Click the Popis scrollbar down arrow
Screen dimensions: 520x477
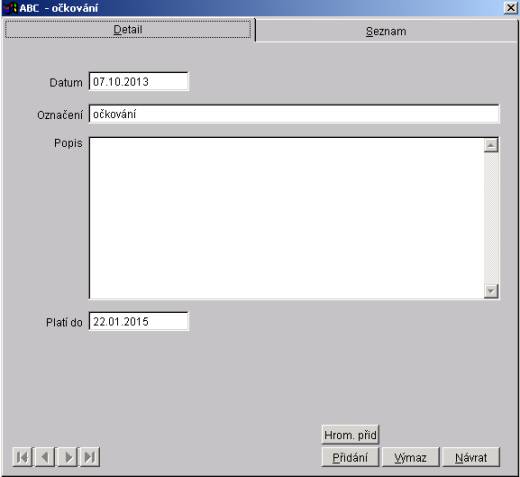[x=491, y=291]
